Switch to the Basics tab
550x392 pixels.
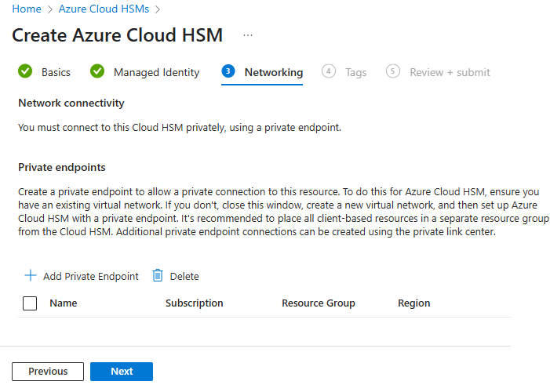56,72
